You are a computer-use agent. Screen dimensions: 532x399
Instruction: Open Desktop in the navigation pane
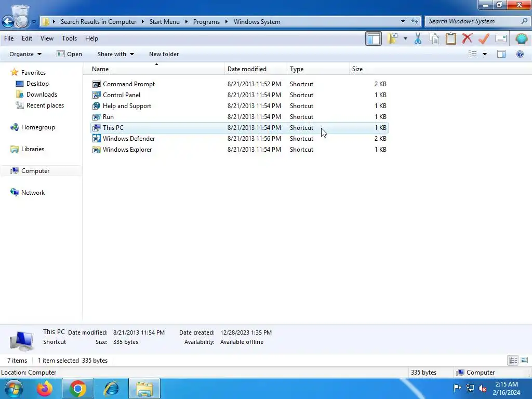[37, 84]
